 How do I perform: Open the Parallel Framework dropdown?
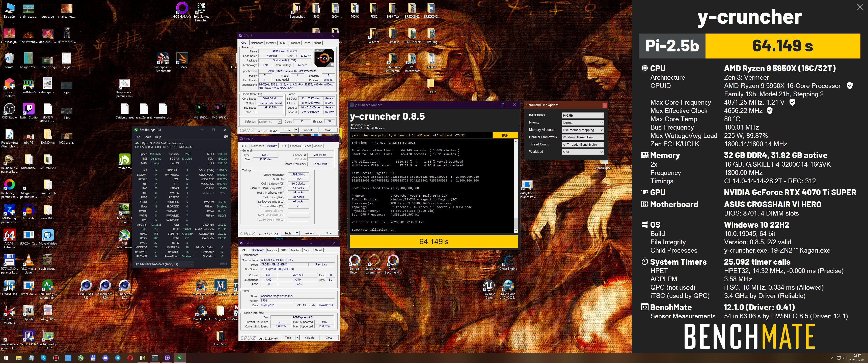[582, 137]
